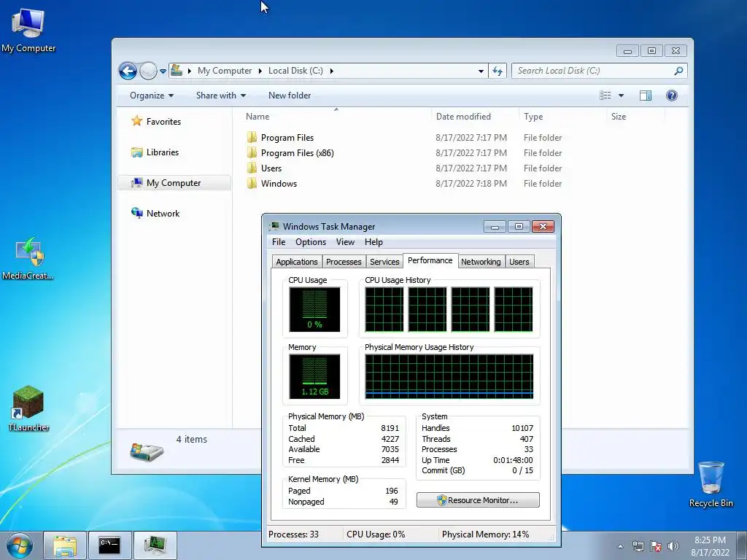Screen dimensions: 747x560
Task: Close the Windows Task Manager window
Action: point(543,227)
